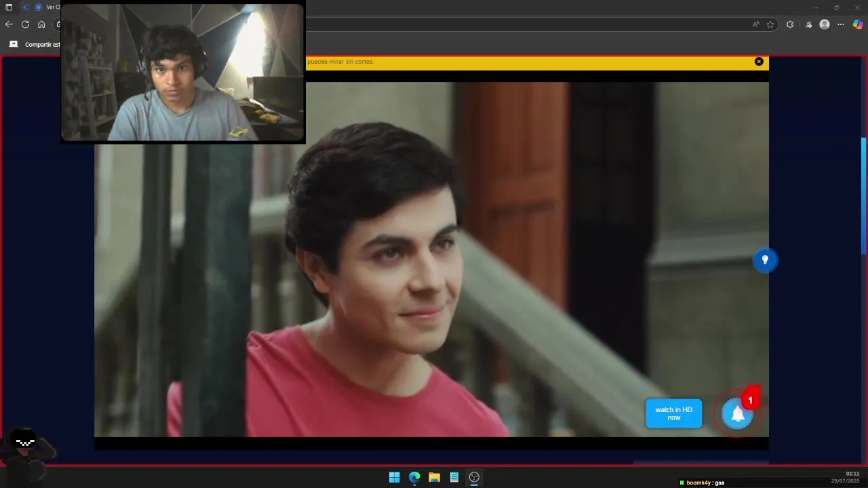Open the browser home page icon
Viewport: 868px width, 488px height.
41,24
